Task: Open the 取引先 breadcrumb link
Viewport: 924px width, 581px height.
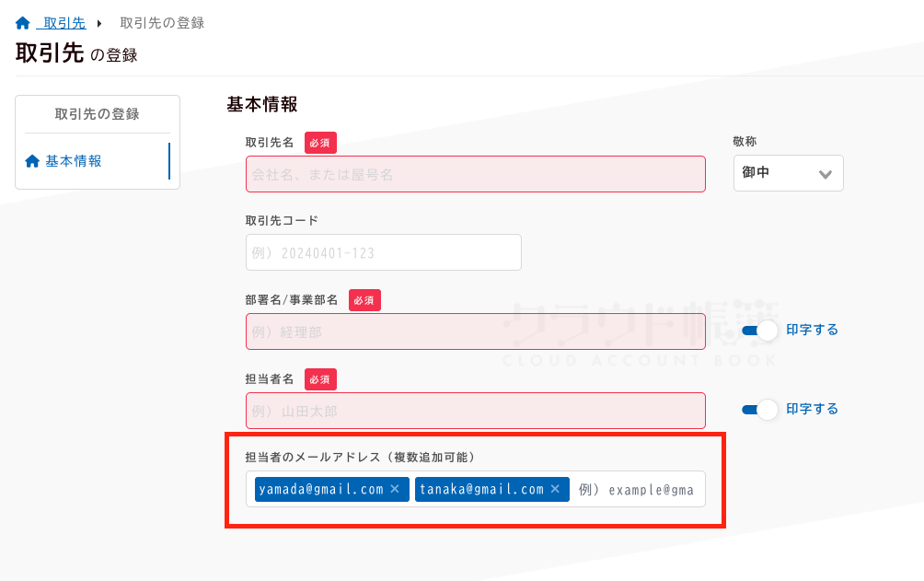Action: 64,23
